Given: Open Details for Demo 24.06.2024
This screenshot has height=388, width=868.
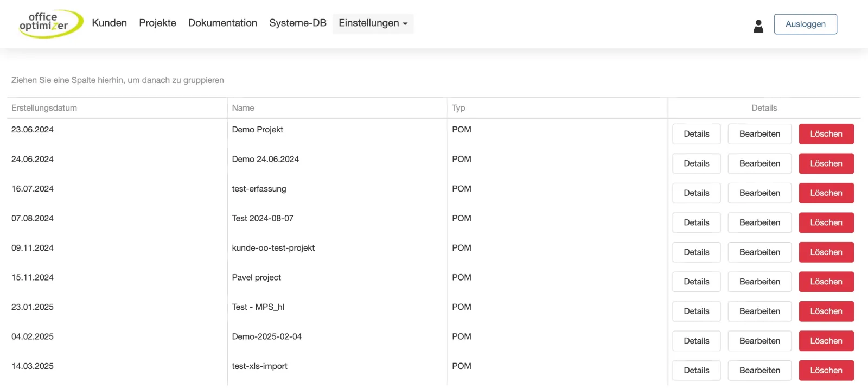Looking at the screenshot, I should point(696,163).
